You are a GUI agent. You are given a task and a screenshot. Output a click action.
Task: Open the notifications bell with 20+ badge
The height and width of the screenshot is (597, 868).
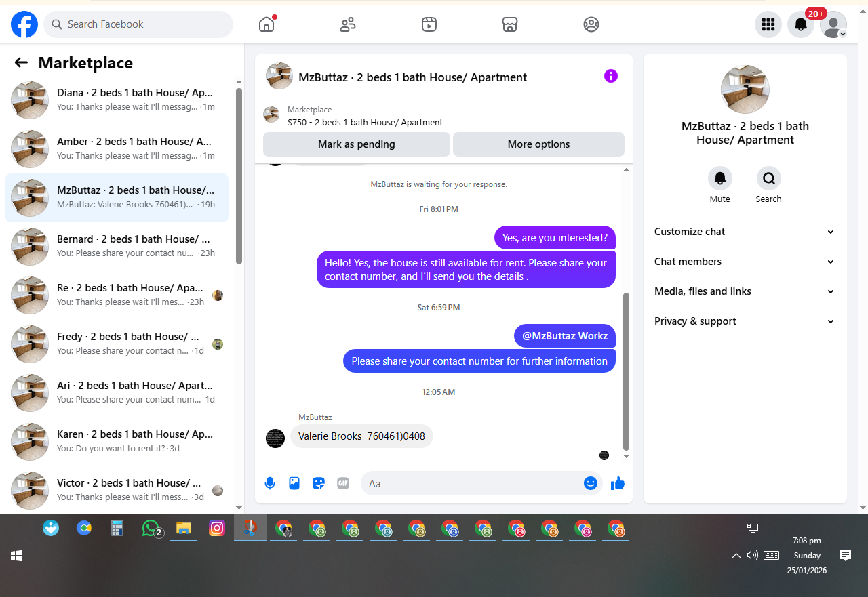801,24
